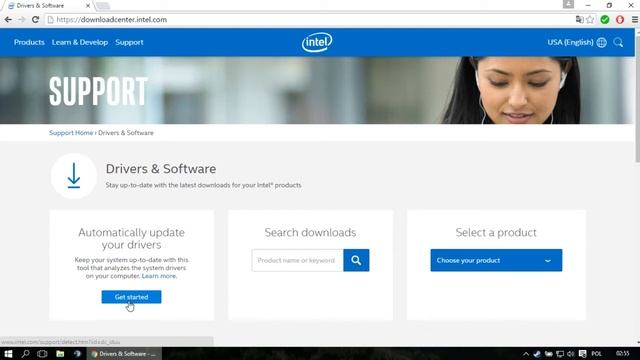Click the cloud tray icon
Screen dimensions: 640x360
point(549,354)
